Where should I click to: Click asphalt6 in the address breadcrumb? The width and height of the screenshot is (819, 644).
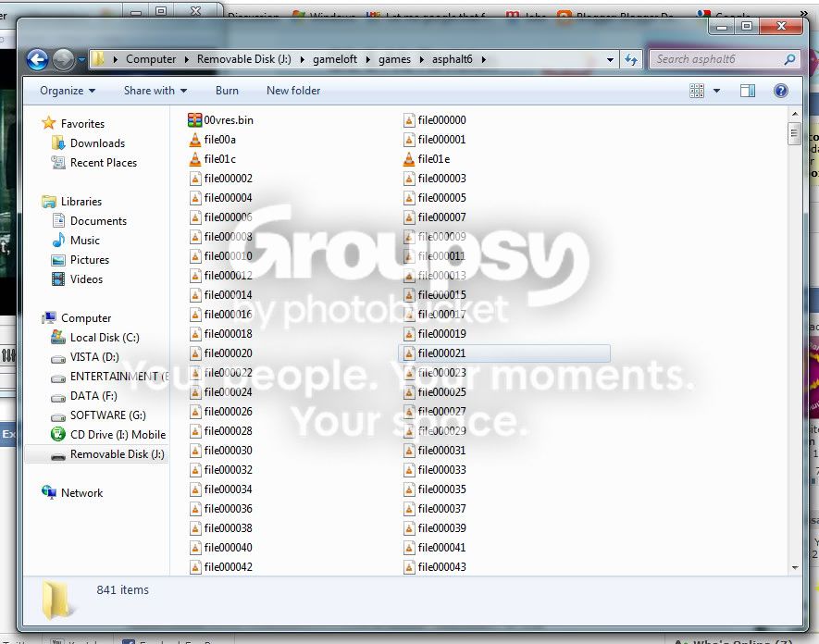click(x=452, y=59)
